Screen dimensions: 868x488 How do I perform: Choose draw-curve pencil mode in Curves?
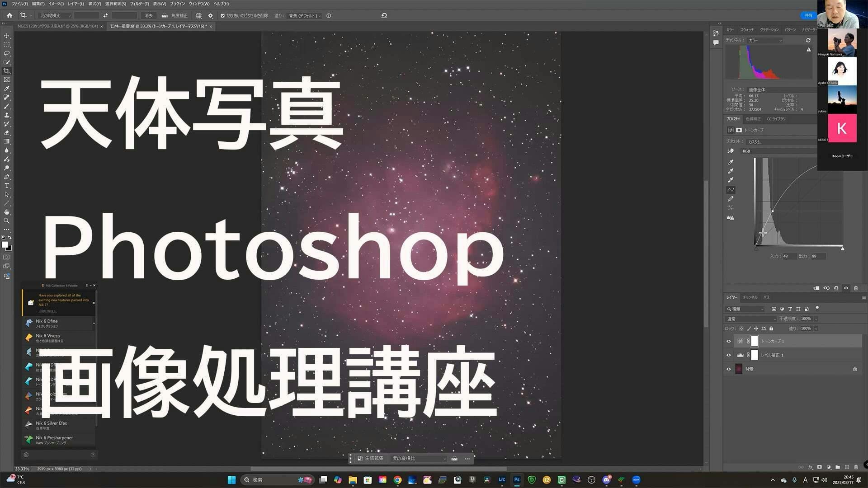pos(731,199)
